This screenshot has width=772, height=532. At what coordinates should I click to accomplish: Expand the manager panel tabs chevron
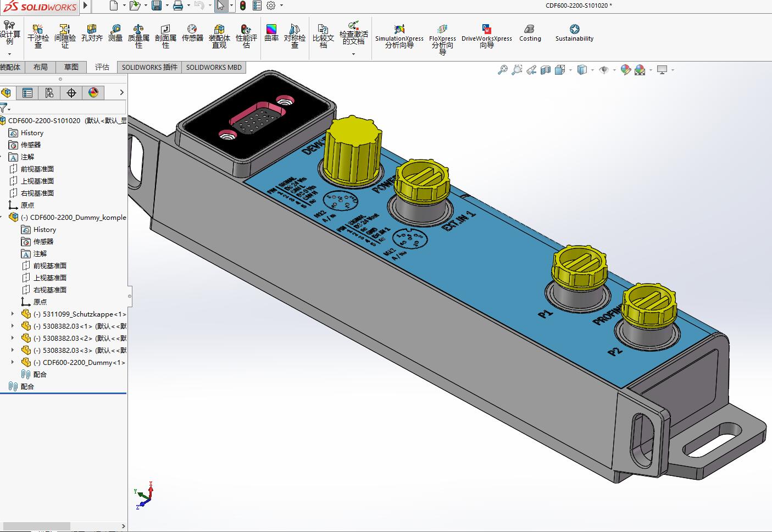122,92
